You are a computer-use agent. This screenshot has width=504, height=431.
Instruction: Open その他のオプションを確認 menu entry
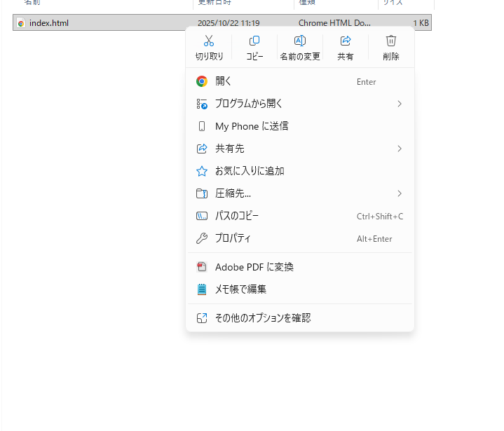click(x=262, y=318)
